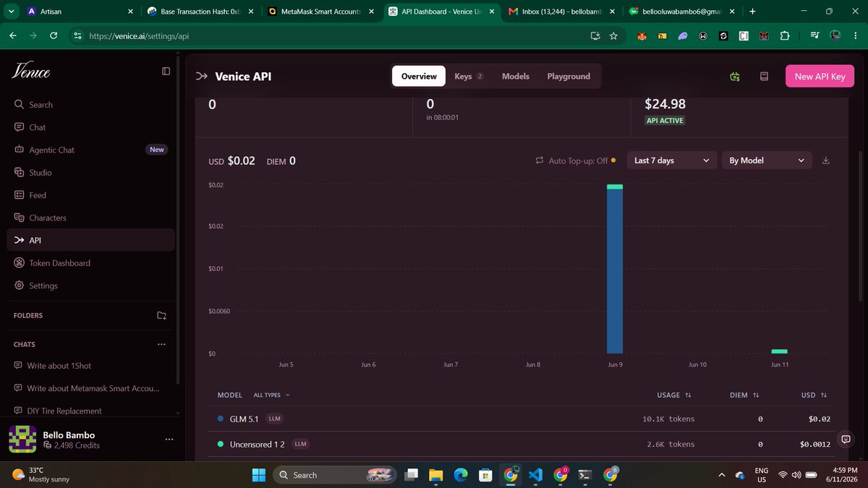Open the Chat sidebar item
868x488 pixels.
click(x=90, y=127)
